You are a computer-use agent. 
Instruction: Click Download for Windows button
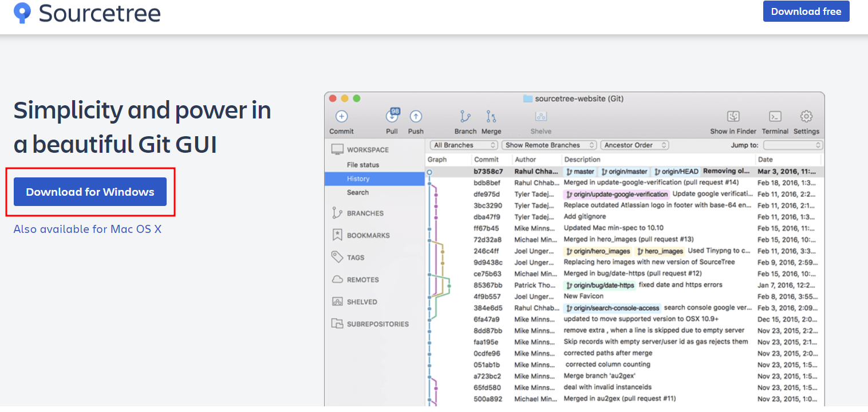tap(90, 192)
